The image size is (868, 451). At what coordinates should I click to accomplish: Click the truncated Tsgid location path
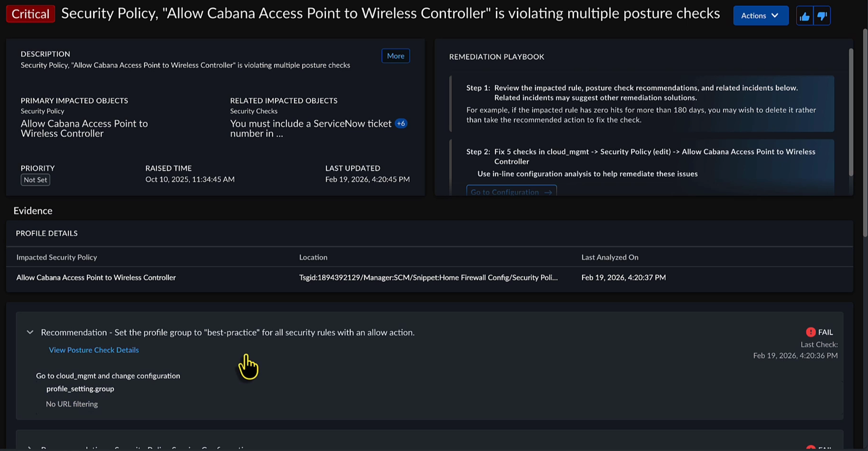(x=428, y=277)
